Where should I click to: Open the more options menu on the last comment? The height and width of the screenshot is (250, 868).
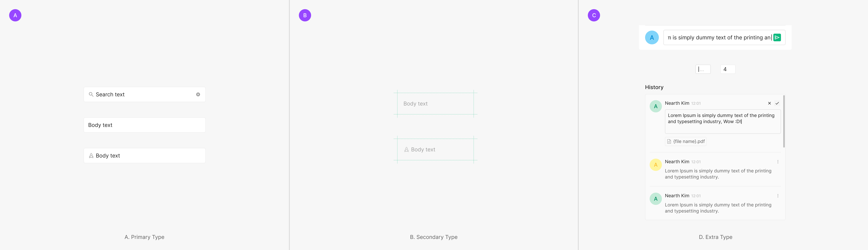(x=778, y=196)
